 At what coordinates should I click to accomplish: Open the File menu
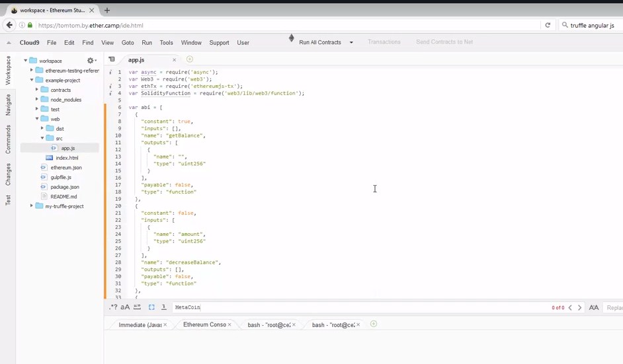coord(52,42)
